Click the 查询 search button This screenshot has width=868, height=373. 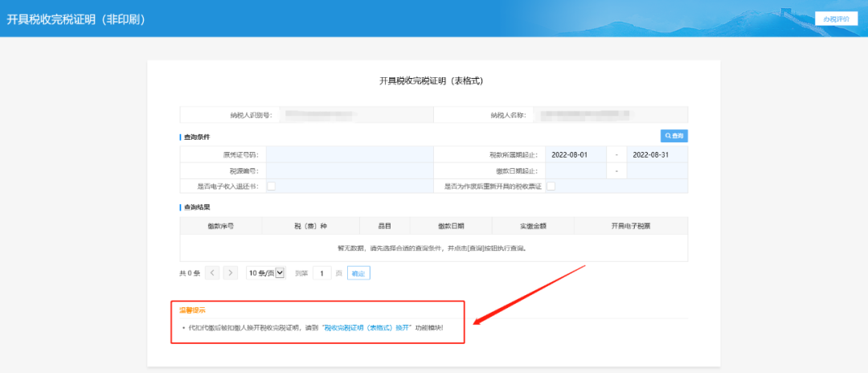674,136
